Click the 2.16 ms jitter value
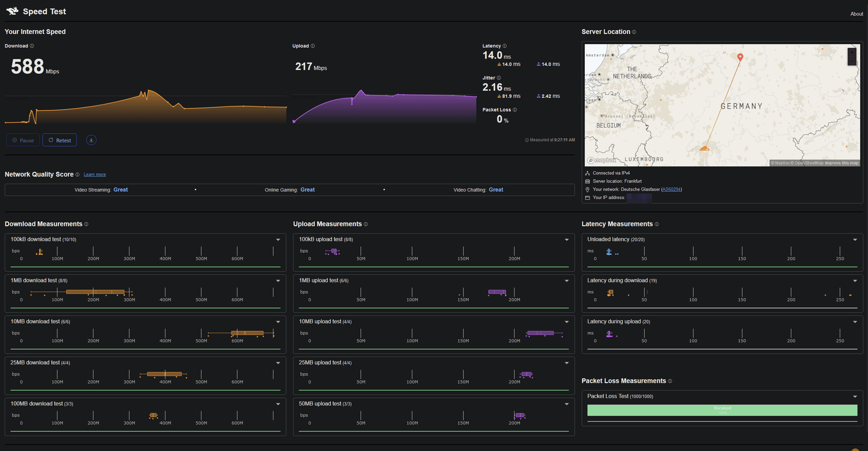868x451 pixels. pyautogui.click(x=497, y=87)
